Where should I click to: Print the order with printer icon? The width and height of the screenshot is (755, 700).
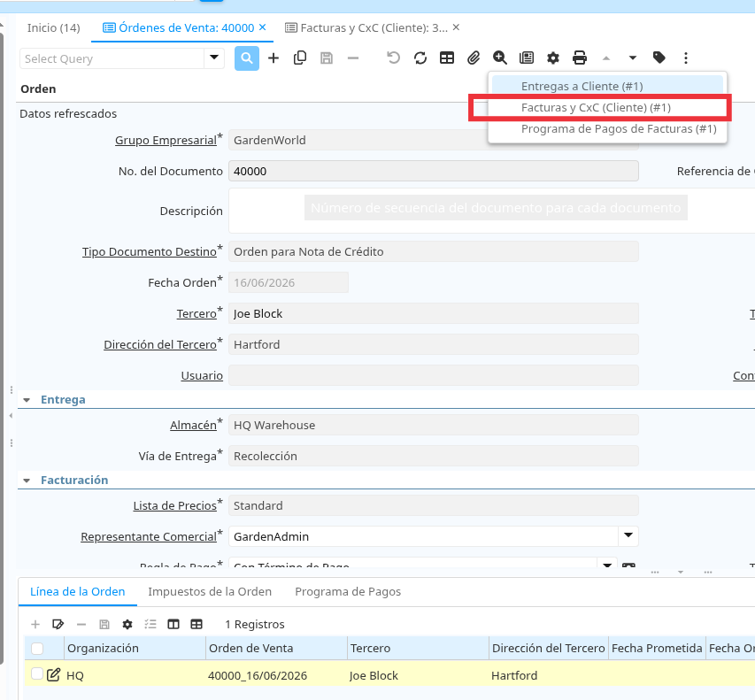coord(580,58)
